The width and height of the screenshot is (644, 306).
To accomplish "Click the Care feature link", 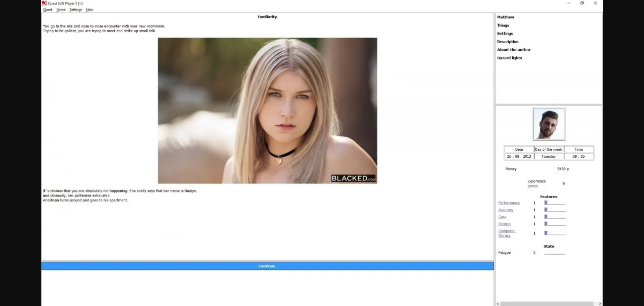I will (x=502, y=217).
